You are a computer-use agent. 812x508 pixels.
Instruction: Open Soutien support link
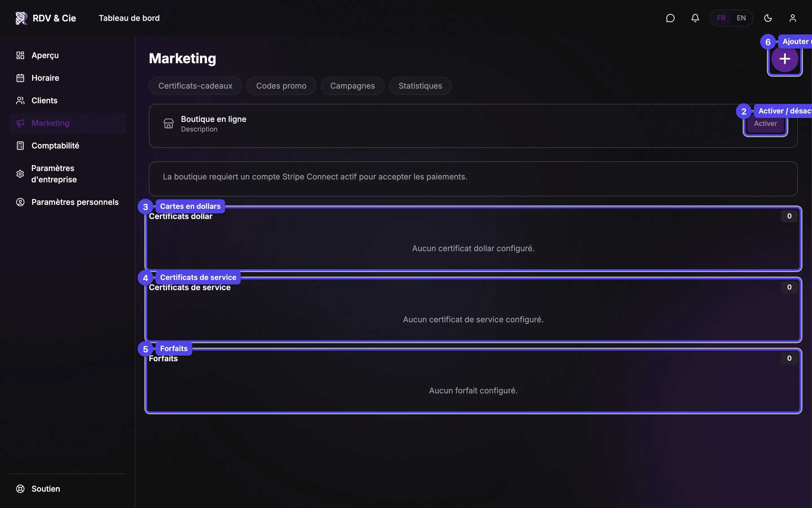[x=67, y=489]
